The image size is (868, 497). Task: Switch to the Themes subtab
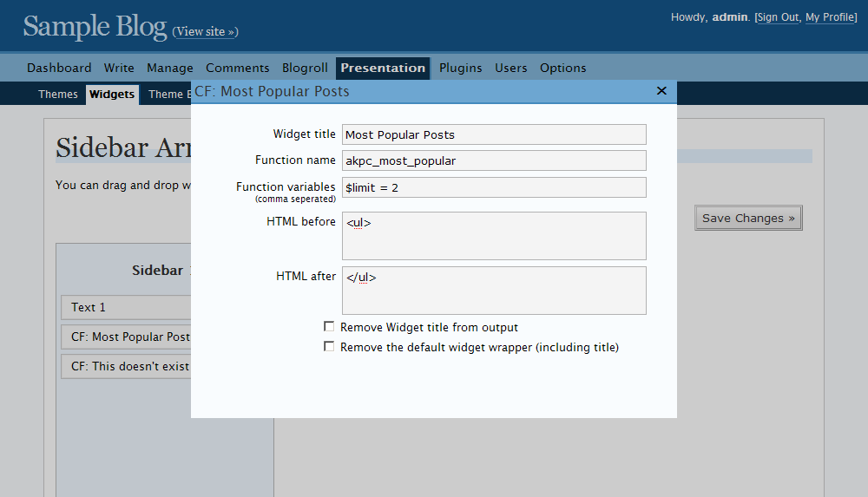tap(58, 95)
